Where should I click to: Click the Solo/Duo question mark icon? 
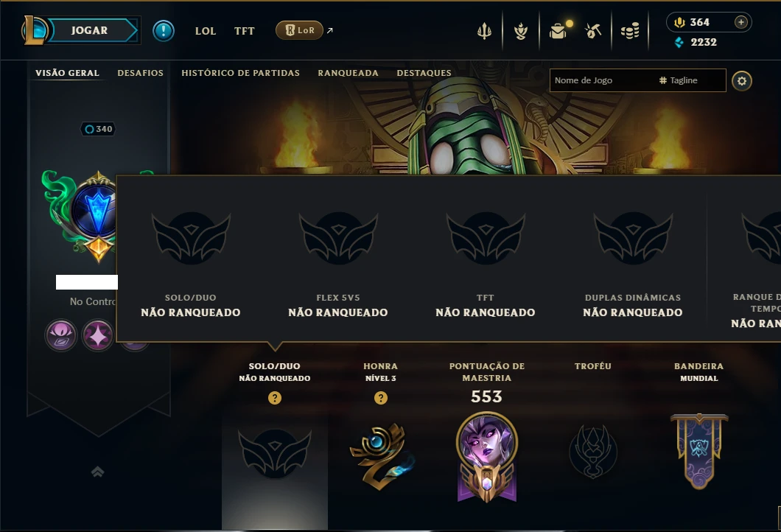[x=274, y=398]
